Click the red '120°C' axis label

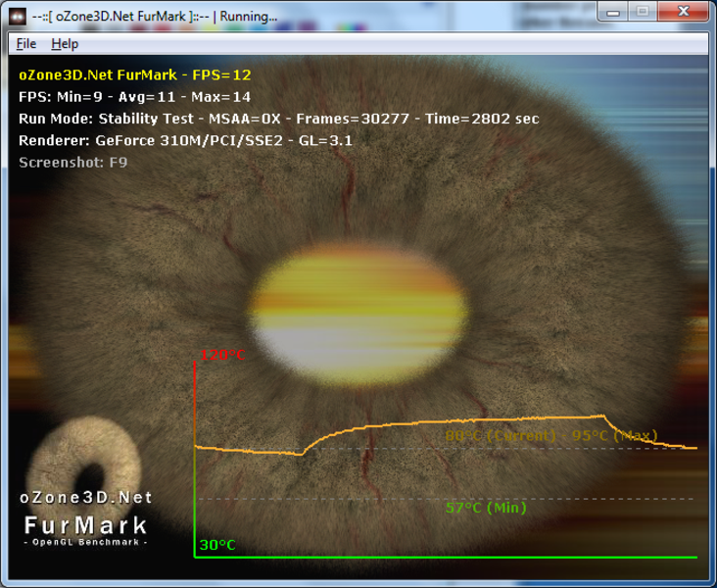(222, 355)
